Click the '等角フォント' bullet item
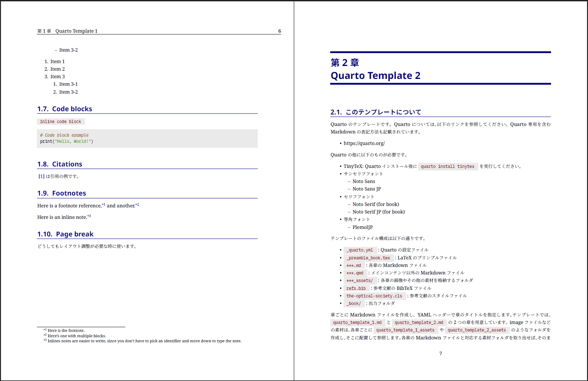The height and width of the screenshot is (381, 588). 357,219
